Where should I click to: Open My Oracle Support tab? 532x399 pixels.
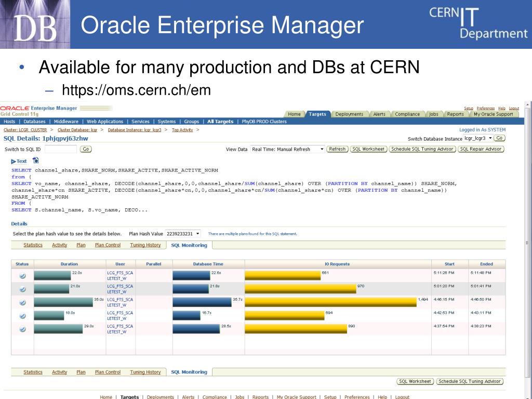coord(494,114)
